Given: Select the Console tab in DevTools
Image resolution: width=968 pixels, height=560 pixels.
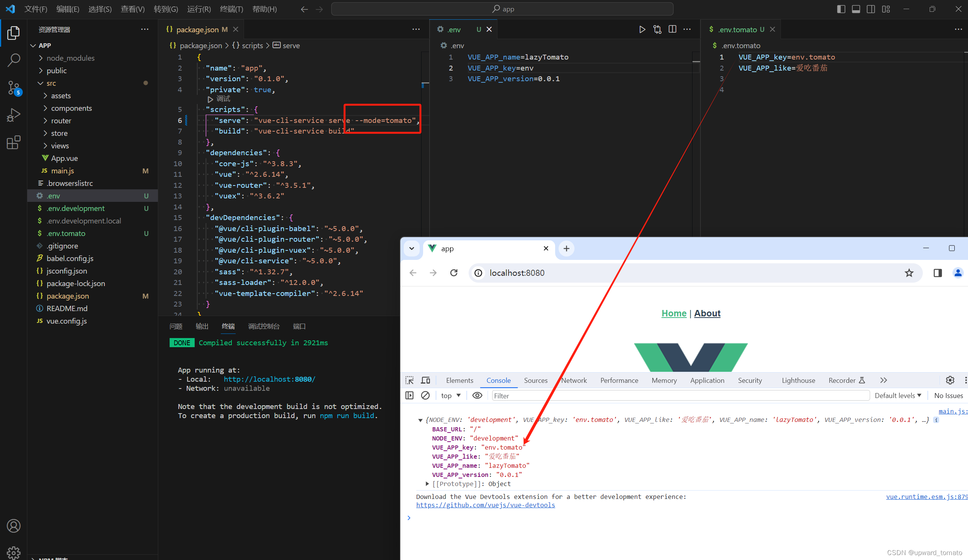Looking at the screenshot, I should [x=498, y=381].
